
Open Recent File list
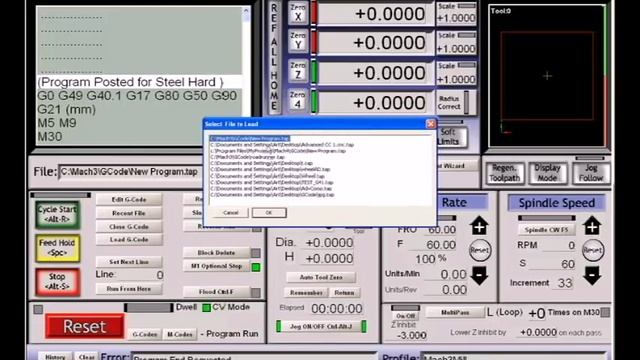point(129,213)
